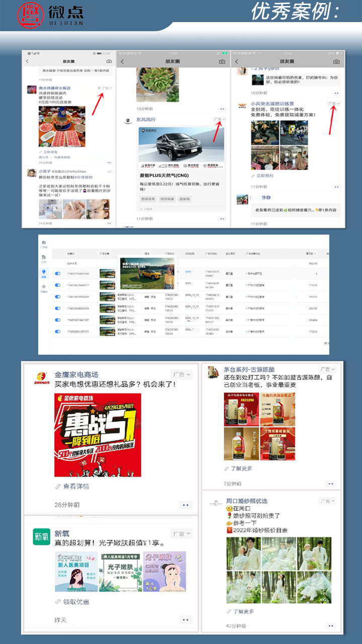Click the 新氧 green logo avatar
The image size is (362, 644).
click(41, 536)
